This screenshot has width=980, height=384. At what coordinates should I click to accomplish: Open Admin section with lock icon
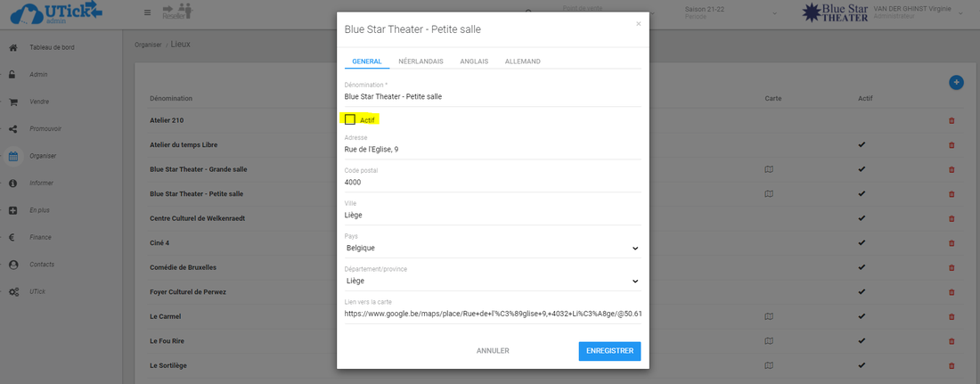[13, 75]
